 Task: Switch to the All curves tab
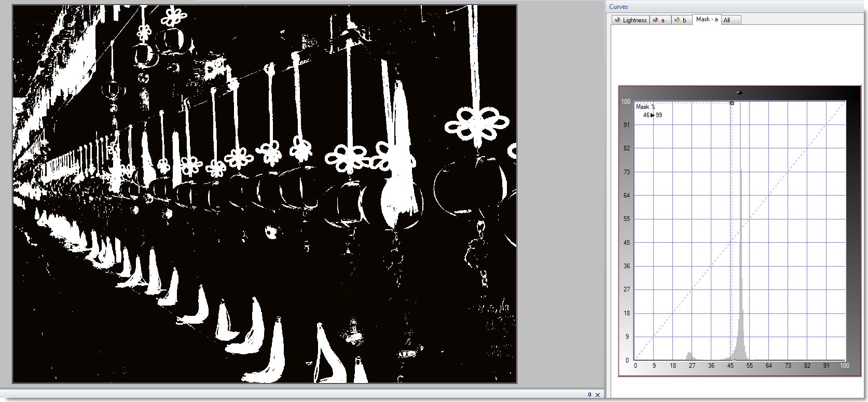click(x=731, y=20)
